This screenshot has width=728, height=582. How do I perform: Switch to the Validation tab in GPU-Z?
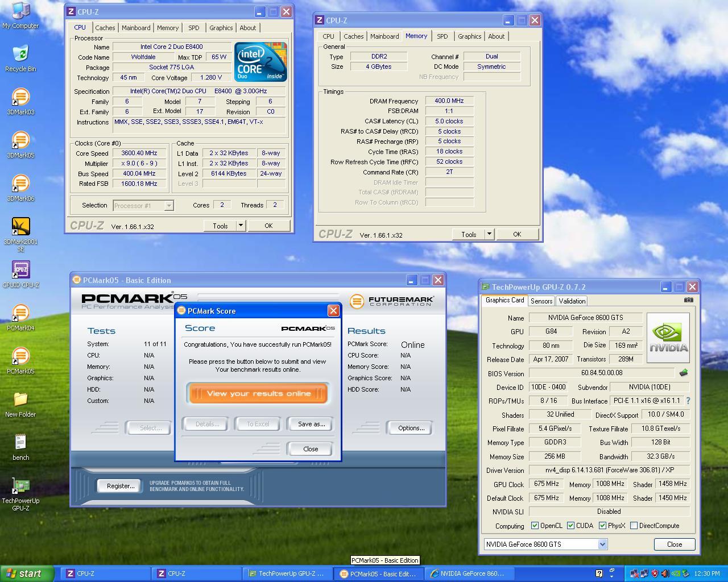tap(572, 301)
